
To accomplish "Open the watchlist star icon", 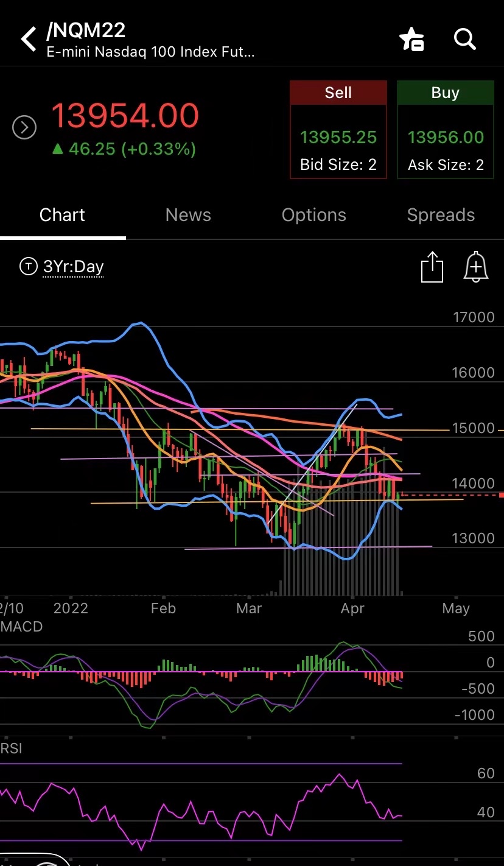I will [411, 40].
